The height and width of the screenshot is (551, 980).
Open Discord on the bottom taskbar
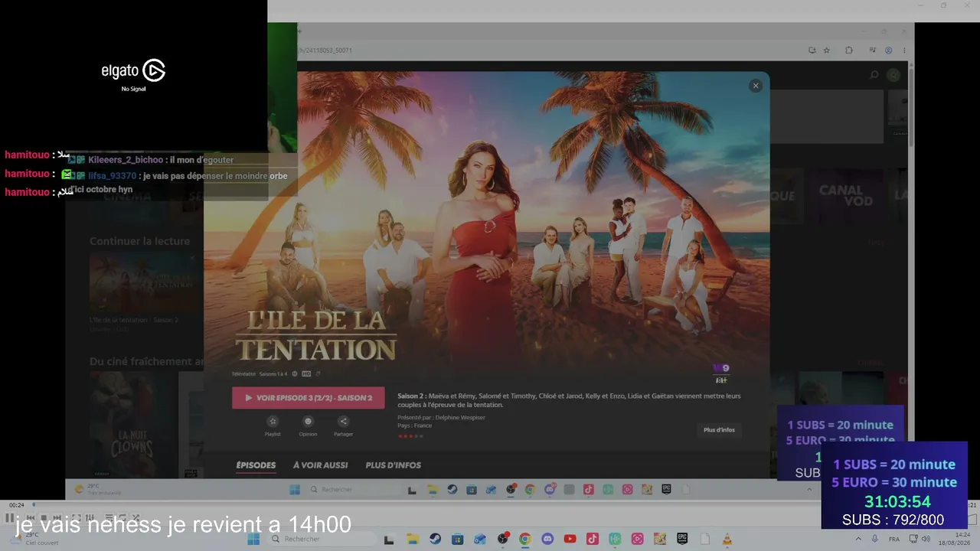tap(547, 539)
